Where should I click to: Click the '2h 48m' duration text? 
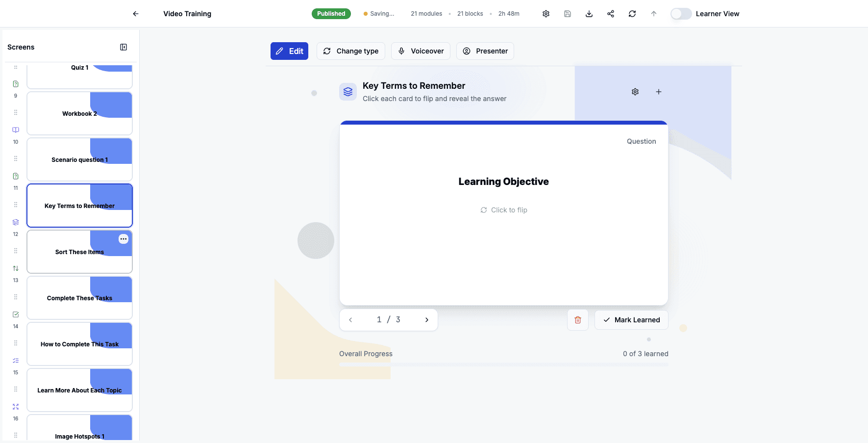click(x=509, y=14)
